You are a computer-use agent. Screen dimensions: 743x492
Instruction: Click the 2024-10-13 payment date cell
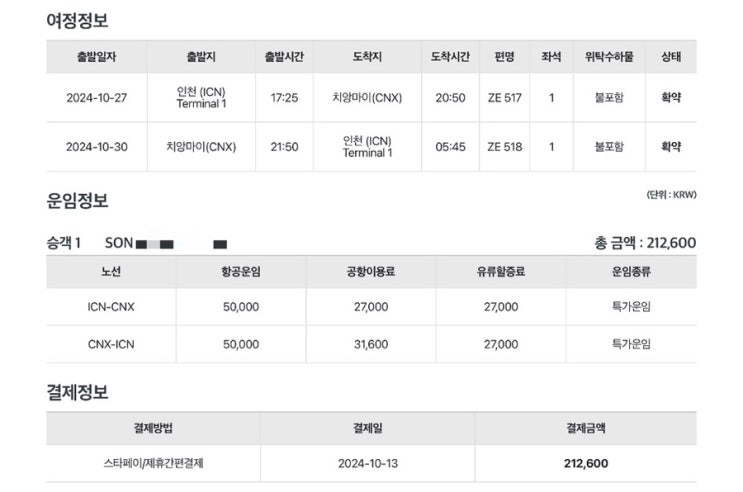(367, 464)
